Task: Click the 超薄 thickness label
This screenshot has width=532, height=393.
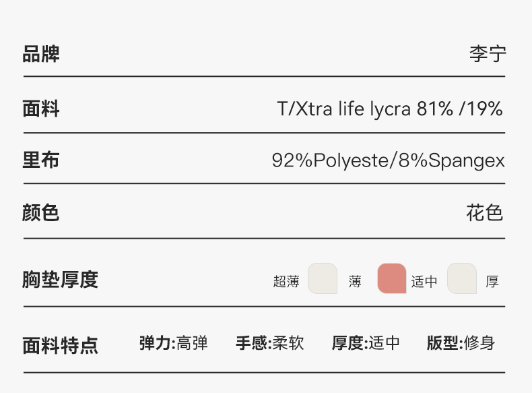Action: (286, 282)
